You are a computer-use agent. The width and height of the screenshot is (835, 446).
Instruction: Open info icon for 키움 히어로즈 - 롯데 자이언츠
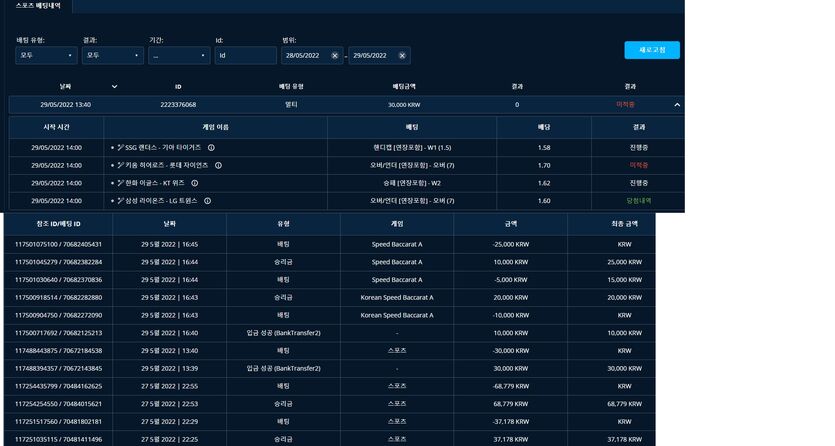coord(218,166)
